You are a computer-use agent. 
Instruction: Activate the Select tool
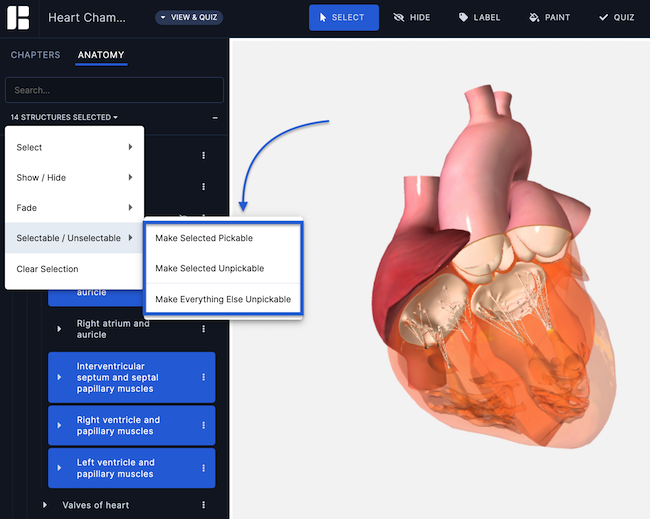[343, 17]
